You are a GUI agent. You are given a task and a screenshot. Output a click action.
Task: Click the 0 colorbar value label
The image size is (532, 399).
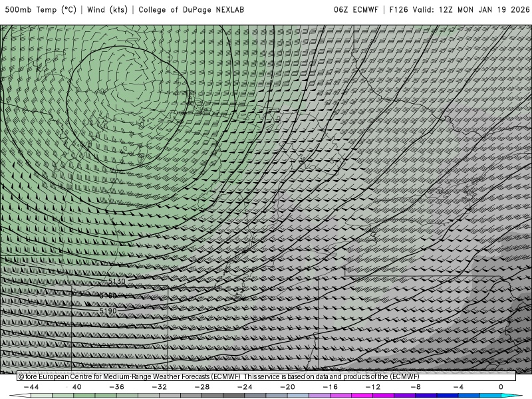501,387
